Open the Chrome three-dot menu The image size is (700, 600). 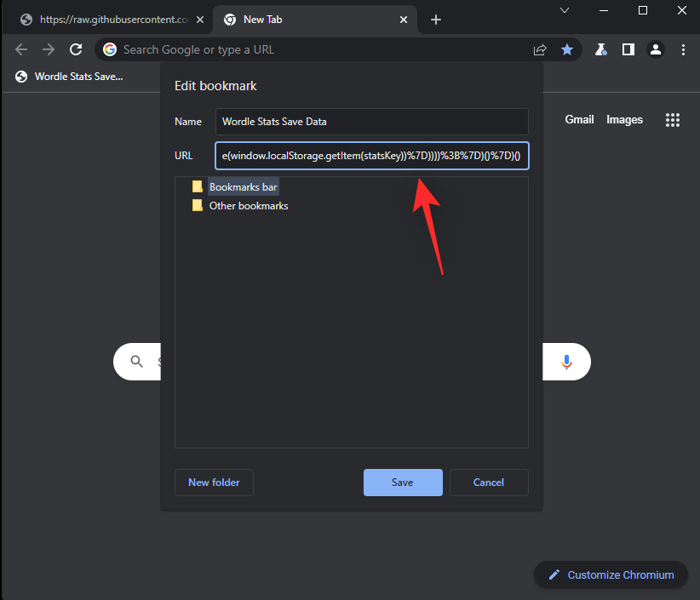683,49
